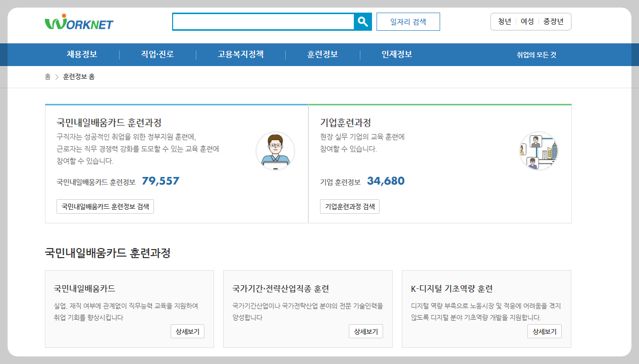This screenshot has height=364, width=639.
Task: Click the company training illustration circle
Action: [539, 151]
